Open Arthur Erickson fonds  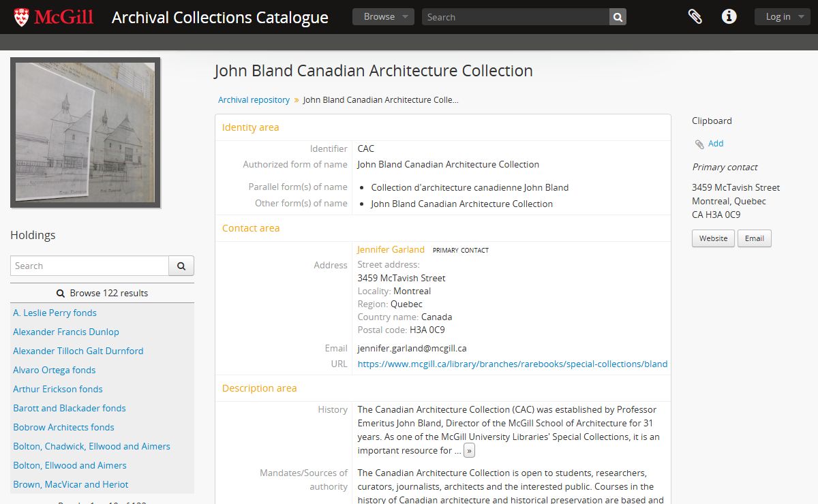(x=58, y=389)
